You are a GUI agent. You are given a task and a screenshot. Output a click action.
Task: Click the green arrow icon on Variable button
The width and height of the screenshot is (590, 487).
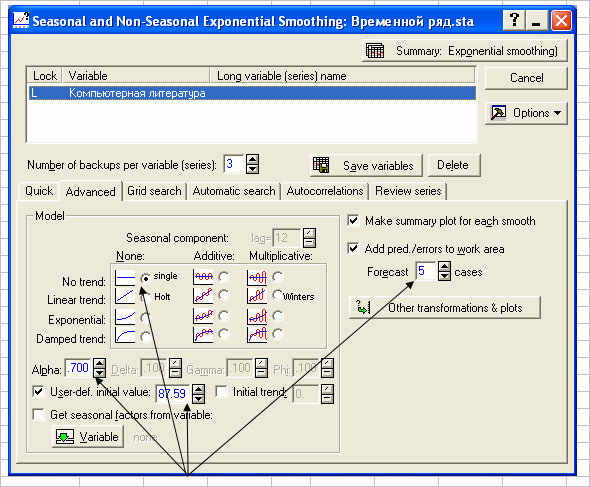65,437
